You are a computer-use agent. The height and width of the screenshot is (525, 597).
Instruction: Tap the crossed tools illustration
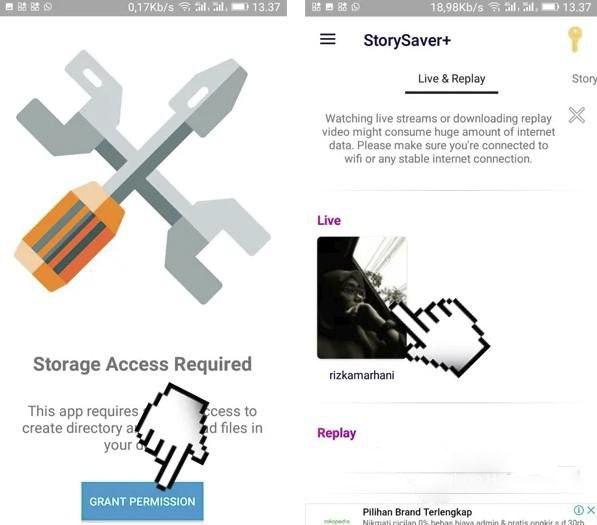point(142,176)
